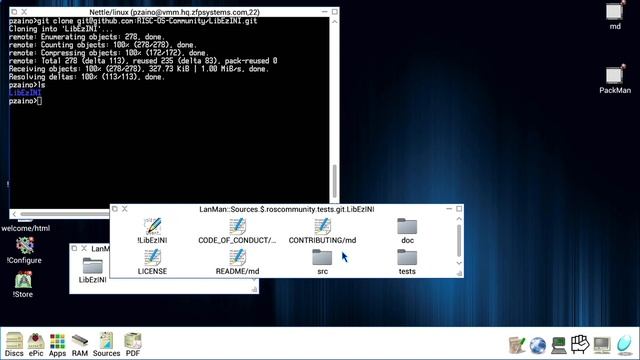Select LibEzINI folder in rear LanMan window
The width and height of the screenshot is (640, 360).
point(93,270)
